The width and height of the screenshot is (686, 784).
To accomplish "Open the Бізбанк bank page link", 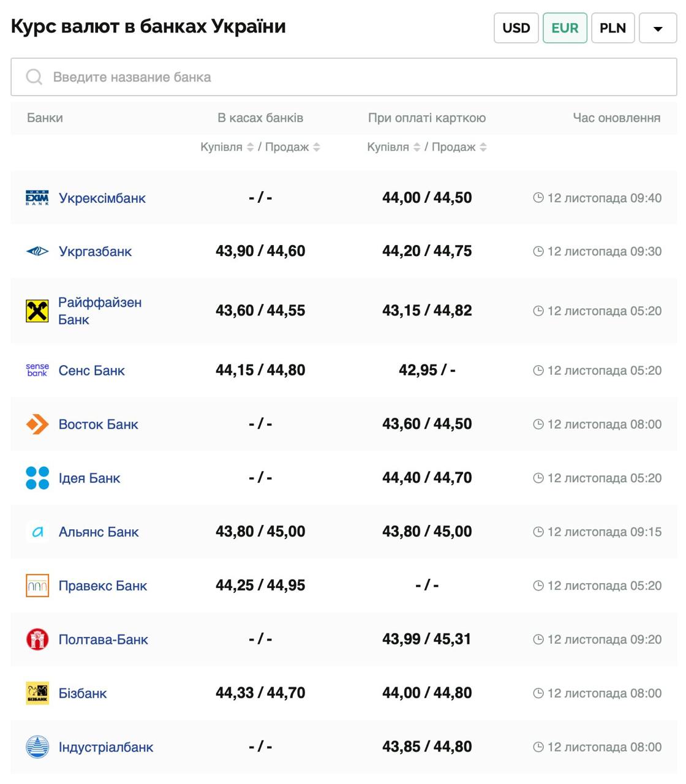I will pos(83,693).
